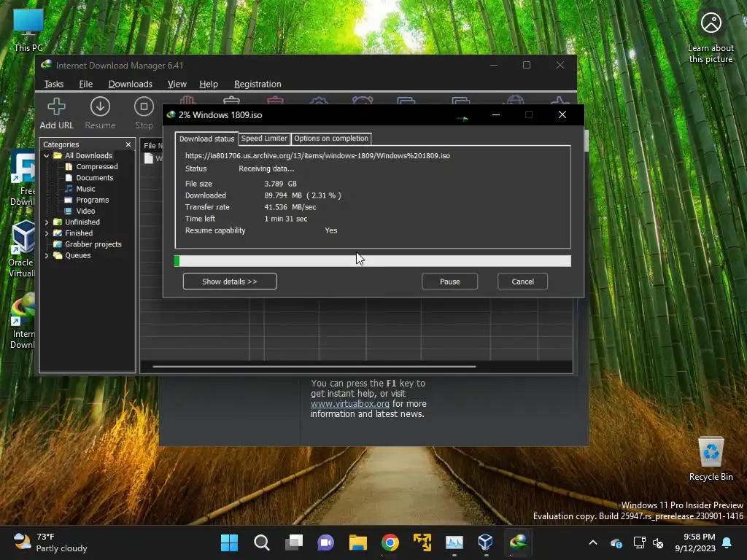
Task: Open the Chat taskbar icon
Action: [326, 542]
